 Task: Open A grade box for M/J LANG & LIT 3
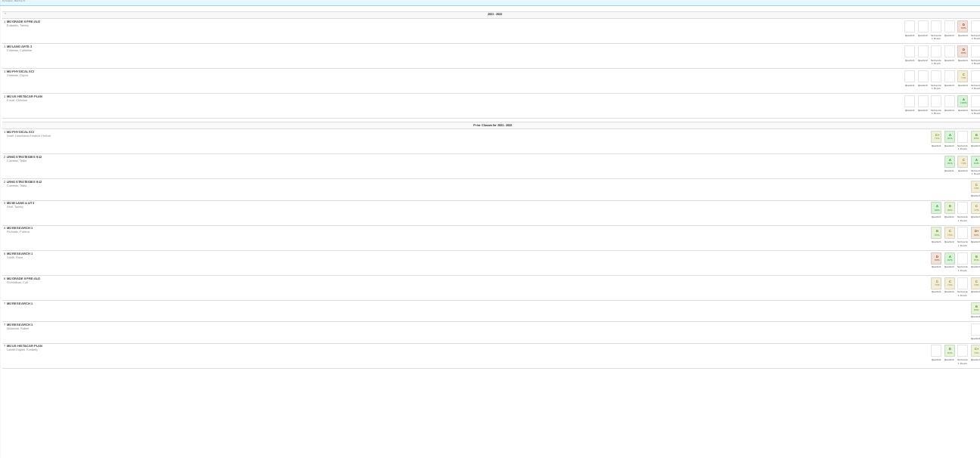click(x=936, y=208)
